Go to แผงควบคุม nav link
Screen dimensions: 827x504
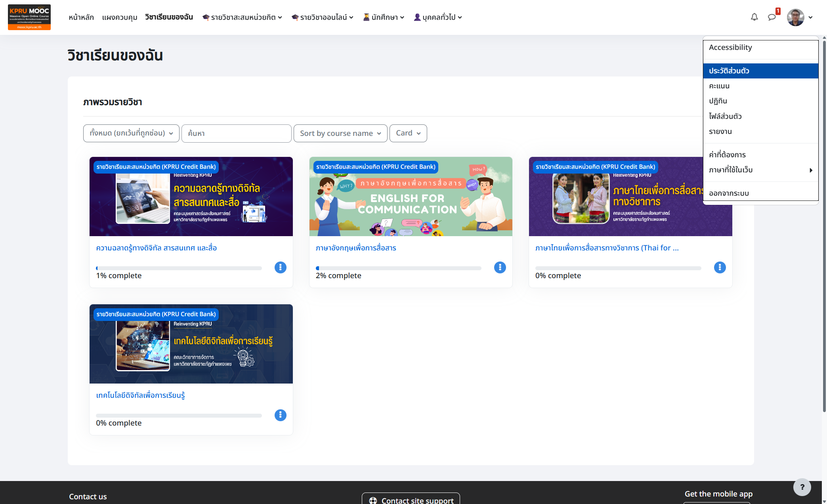[120, 17]
